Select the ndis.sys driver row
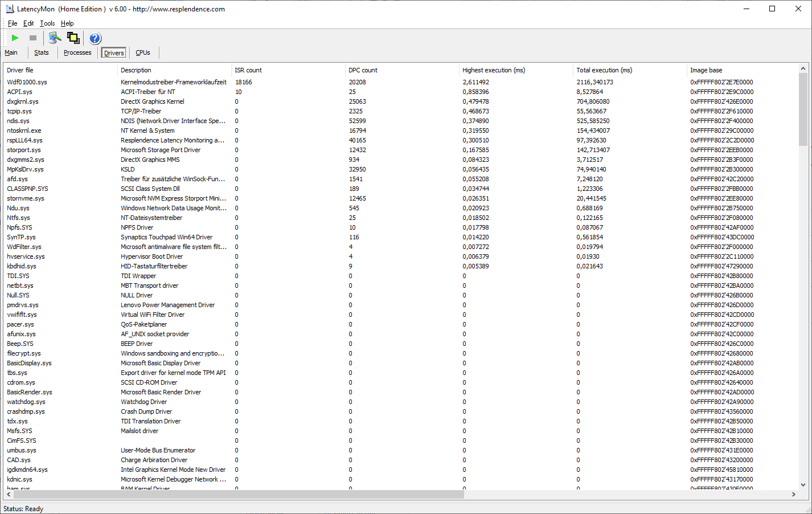Image resolution: width=812 pixels, height=514 pixels. [x=401, y=121]
